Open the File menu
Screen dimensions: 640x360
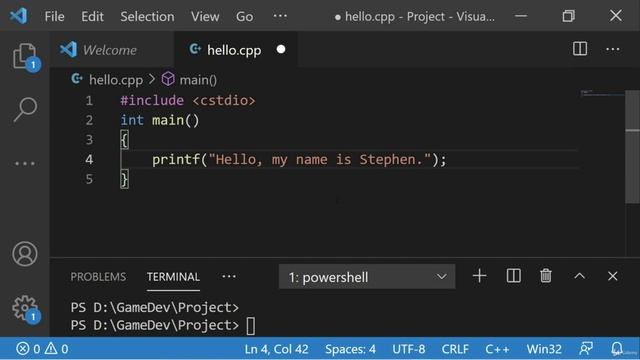[54, 16]
